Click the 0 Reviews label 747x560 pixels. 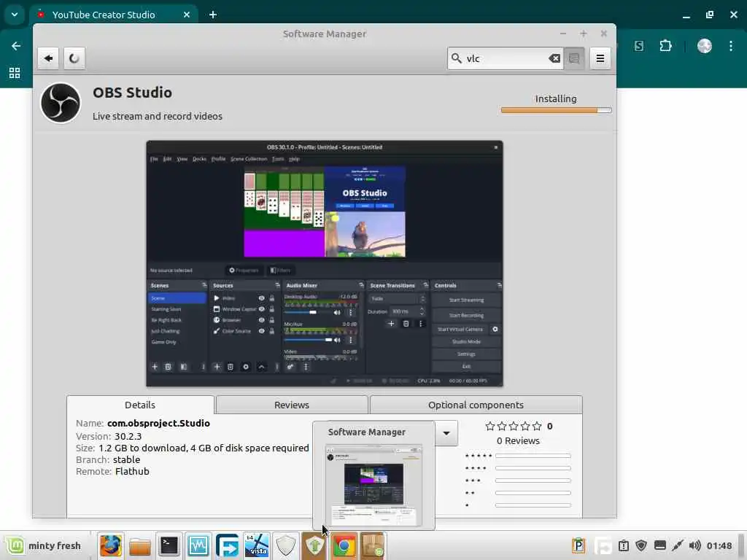point(518,440)
